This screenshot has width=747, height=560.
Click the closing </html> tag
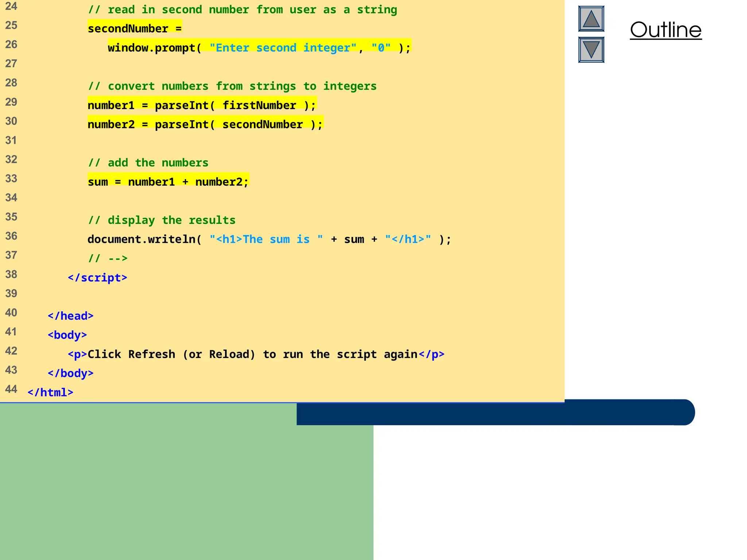pos(50,393)
